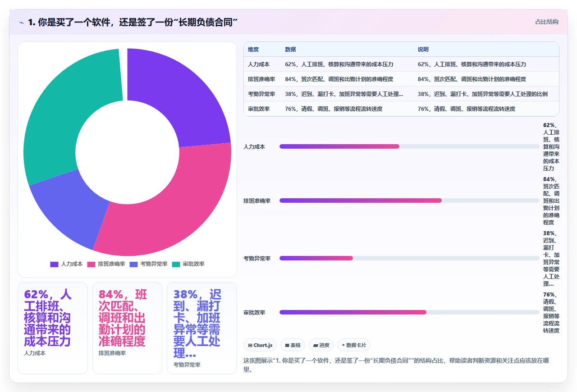Click the 人力成本 label beside its progress bar
The height and width of the screenshot is (392, 577).
254,147
